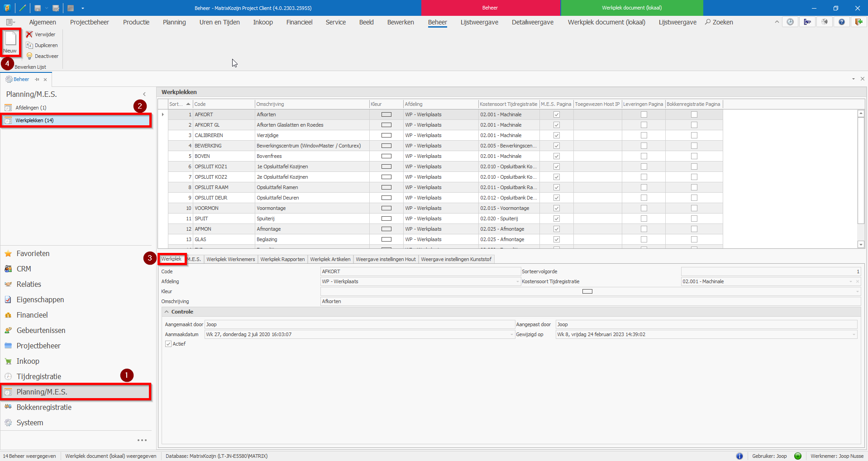Viewport: 868px width, 461px height.
Task: Pick a color in the Kleur swatch field
Action: (x=587, y=291)
